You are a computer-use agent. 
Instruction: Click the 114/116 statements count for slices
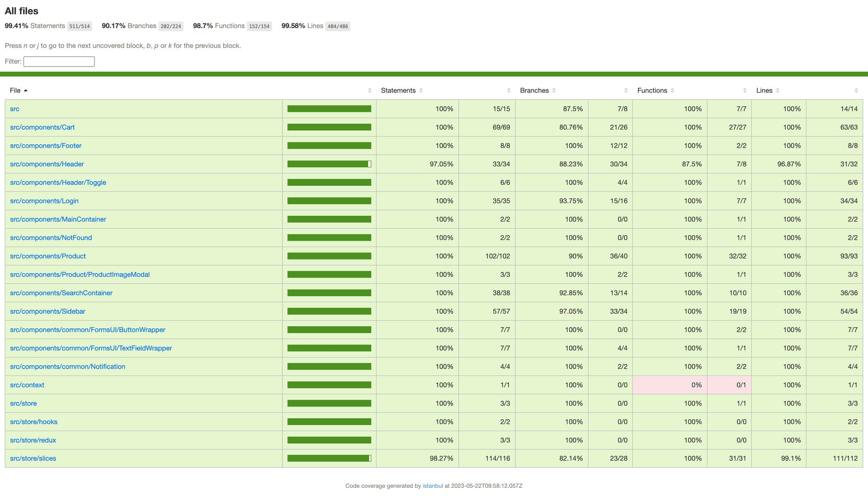coord(497,458)
